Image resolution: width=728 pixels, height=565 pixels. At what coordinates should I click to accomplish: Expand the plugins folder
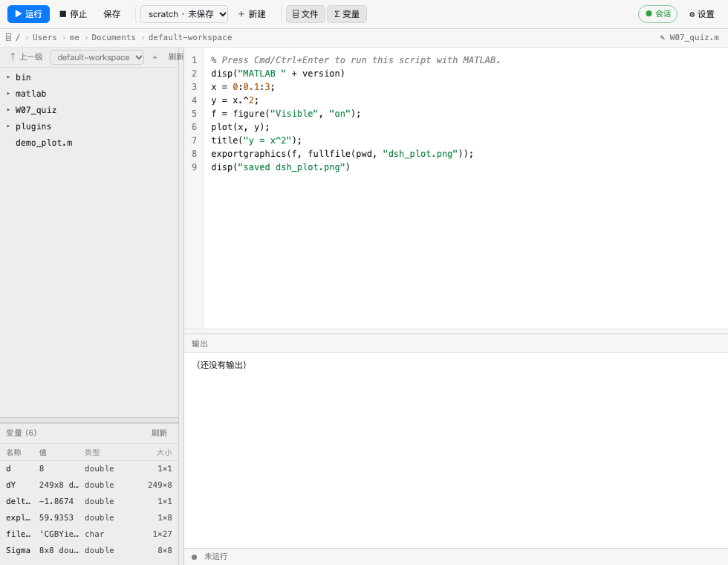[x=89, y=126]
